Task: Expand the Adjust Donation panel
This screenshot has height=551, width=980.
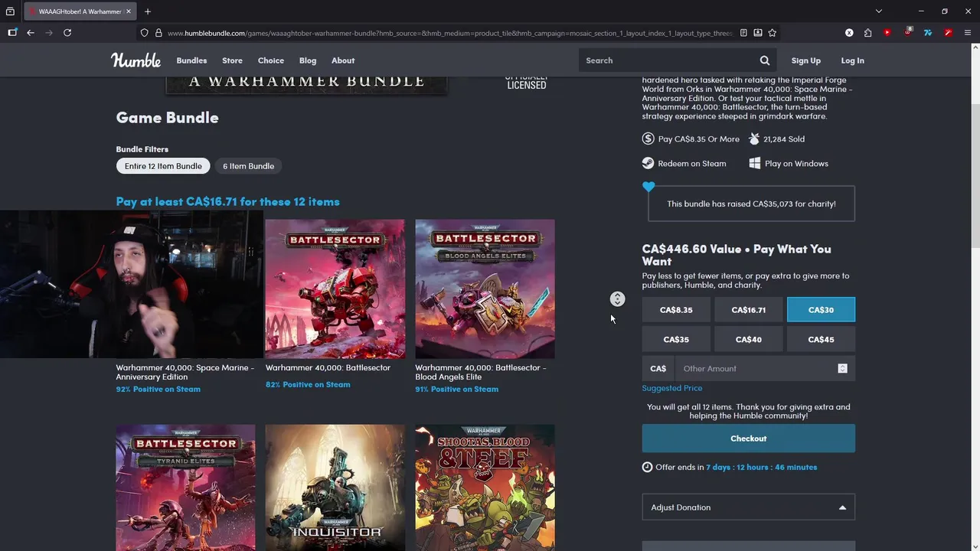Action: (x=749, y=507)
